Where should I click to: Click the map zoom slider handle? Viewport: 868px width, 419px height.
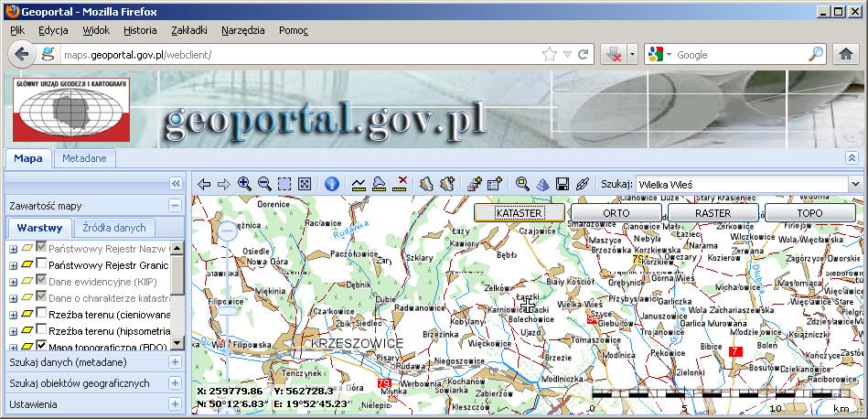click(227, 311)
